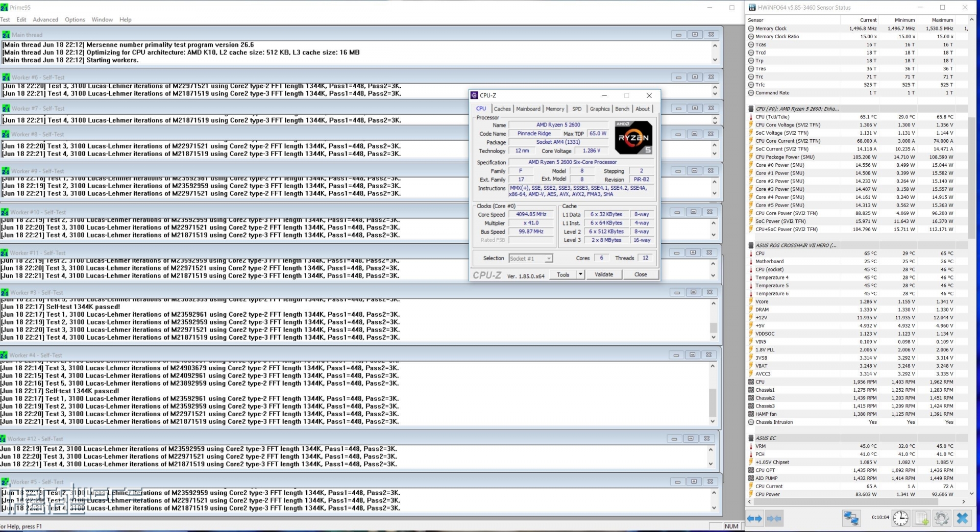
Task: Click the Close button in CPU-Z
Action: click(x=641, y=274)
